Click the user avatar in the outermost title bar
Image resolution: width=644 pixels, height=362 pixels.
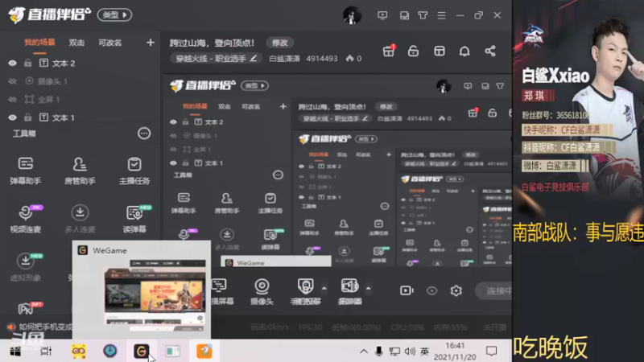point(352,15)
